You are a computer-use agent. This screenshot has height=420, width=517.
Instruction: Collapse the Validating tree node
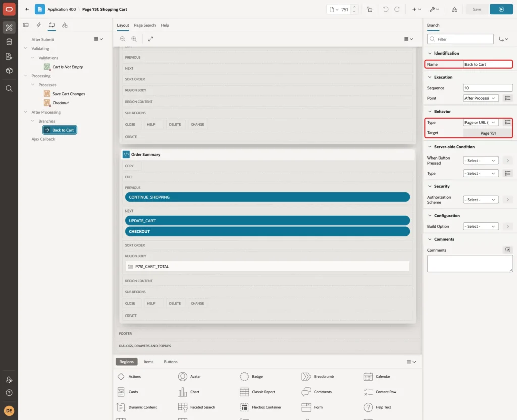click(26, 48)
